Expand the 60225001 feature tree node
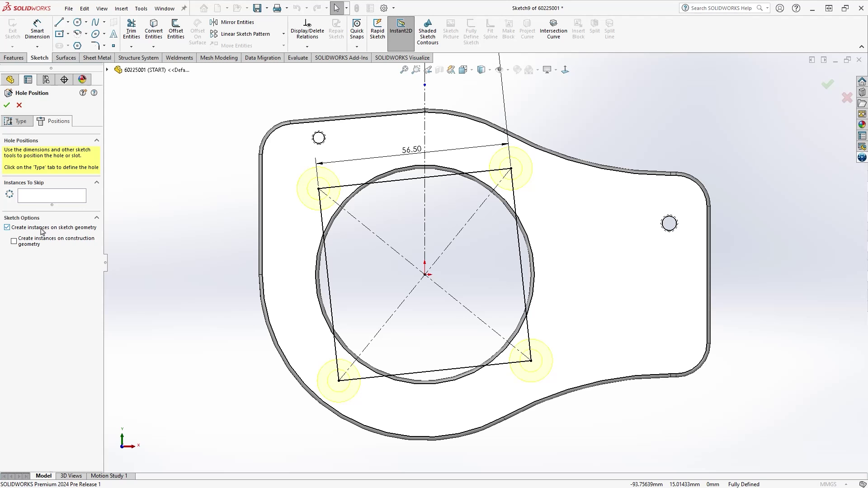The height and width of the screenshot is (488, 868). (107, 70)
